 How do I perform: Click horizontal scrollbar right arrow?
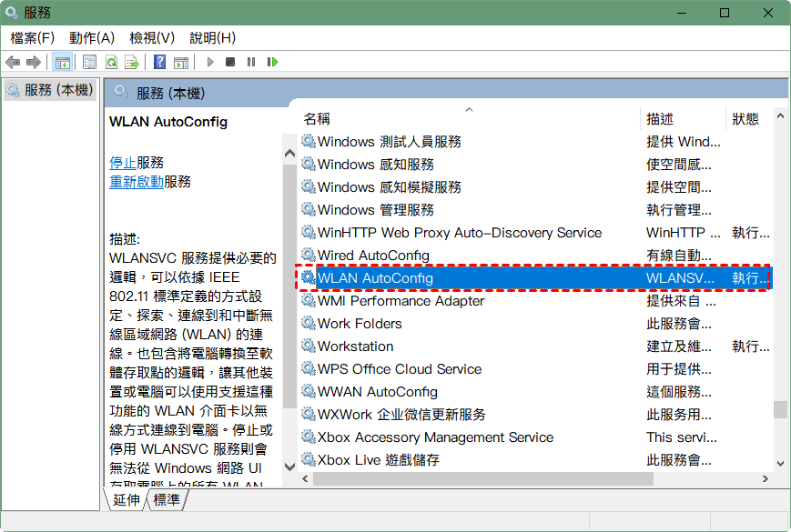(766, 478)
